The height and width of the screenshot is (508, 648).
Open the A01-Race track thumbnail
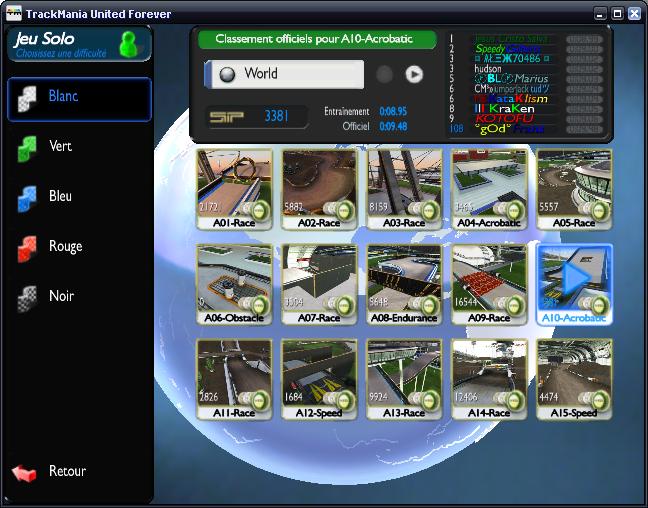pos(234,184)
